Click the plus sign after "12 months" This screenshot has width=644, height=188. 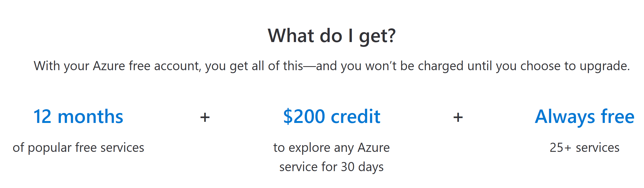(205, 117)
